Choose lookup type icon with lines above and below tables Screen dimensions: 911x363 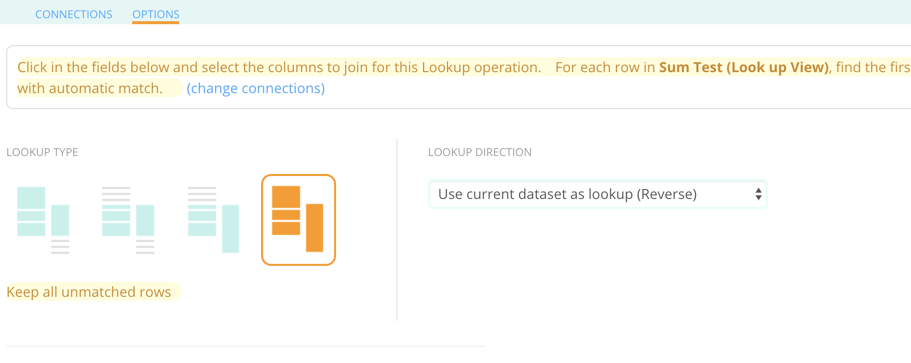[x=128, y=220]
